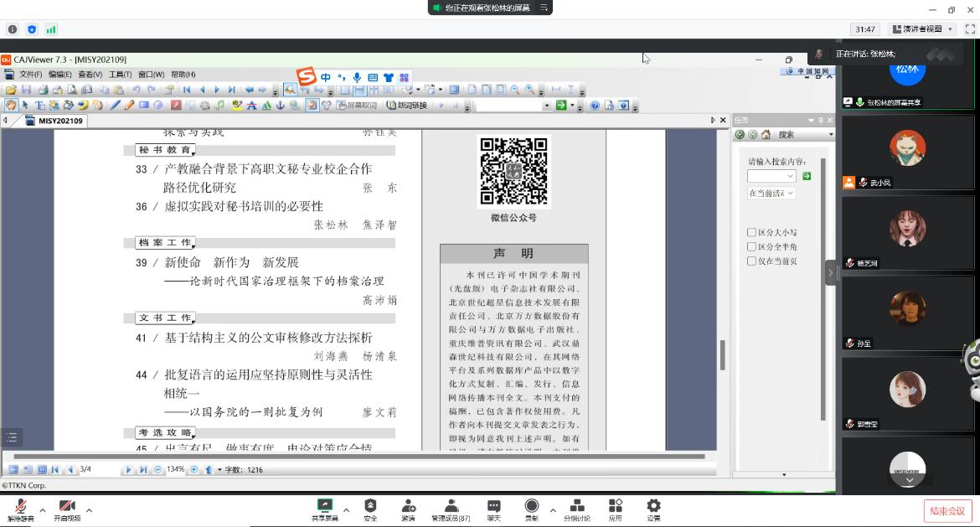Zoom in with the plus magnifier in status bar
Screen dimensions: 980x527
click(194, 470)
